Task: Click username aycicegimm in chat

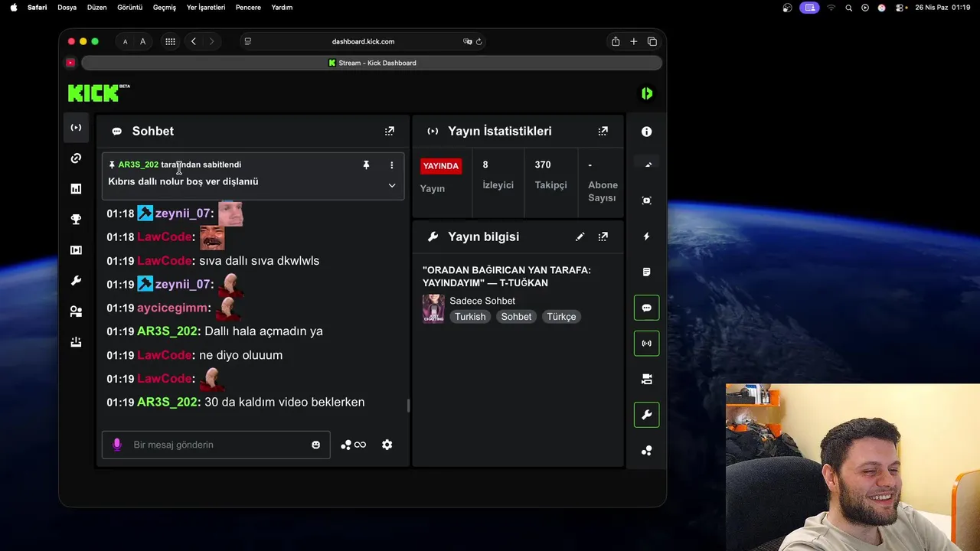Action: pos(172,308)
